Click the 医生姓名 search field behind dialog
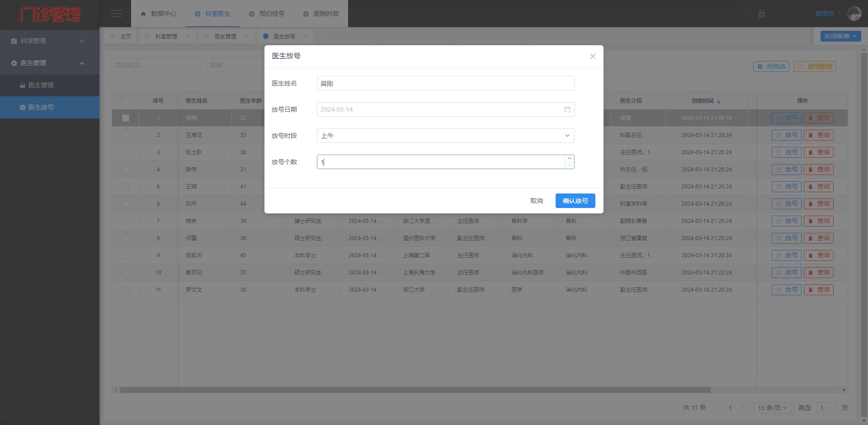 tap(156, 65)
